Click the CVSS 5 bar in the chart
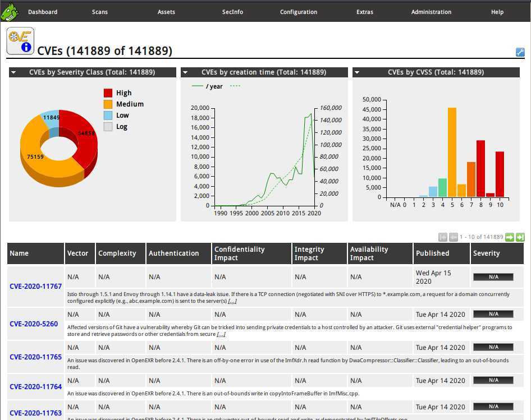The width and height of the screenshot is (531, 420). click(452, 153)
